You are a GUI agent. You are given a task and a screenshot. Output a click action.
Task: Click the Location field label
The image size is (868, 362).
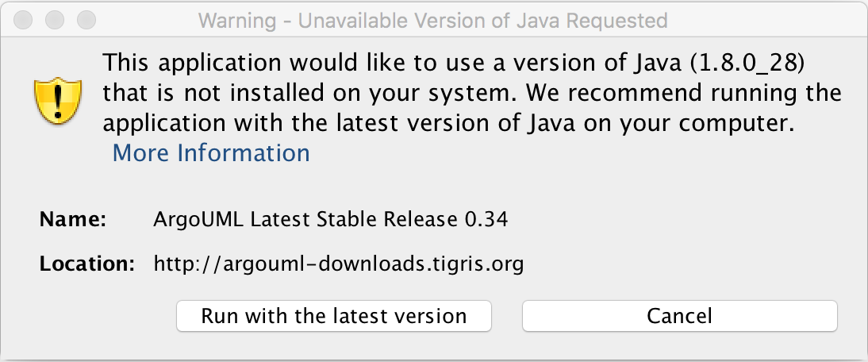pos(87,264)
